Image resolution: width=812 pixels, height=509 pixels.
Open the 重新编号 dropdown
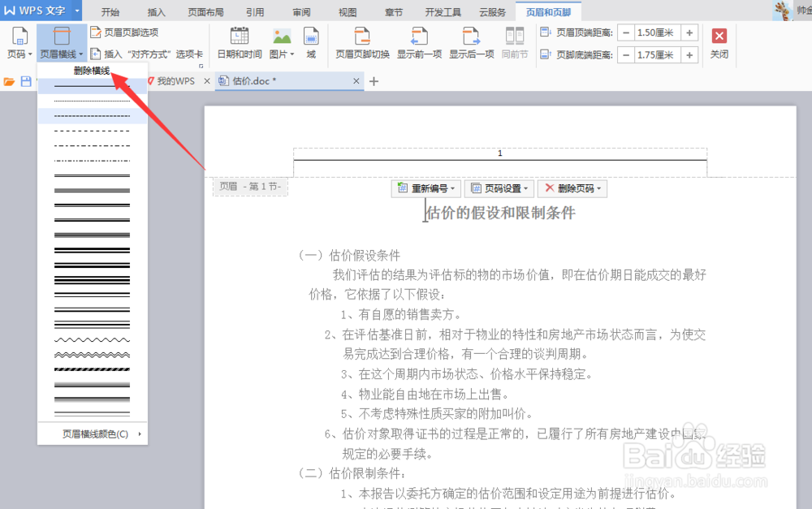coord(427,188)
